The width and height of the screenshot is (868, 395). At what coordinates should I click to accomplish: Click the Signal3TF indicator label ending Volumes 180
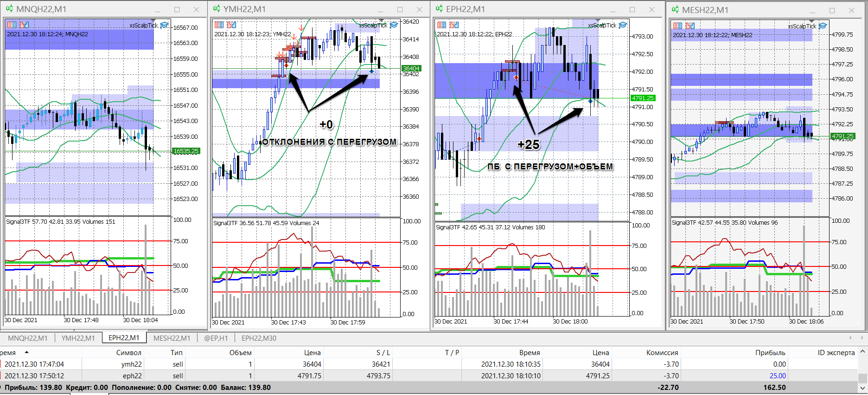tap(491, 227)
